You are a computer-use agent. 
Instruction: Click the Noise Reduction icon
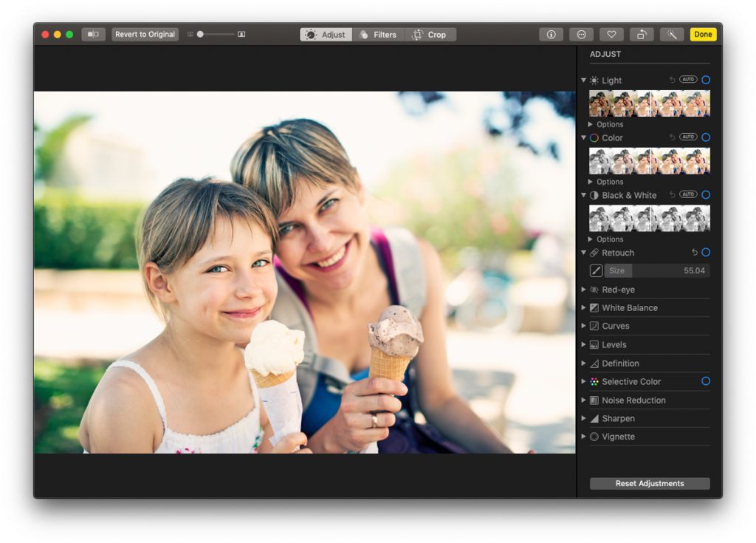click(594, 400)
